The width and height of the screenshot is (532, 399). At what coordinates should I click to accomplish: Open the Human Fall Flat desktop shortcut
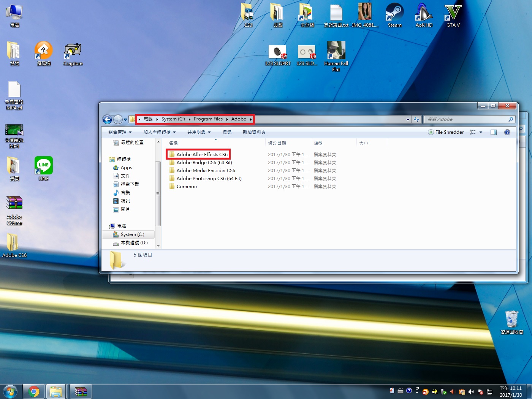pos(336,56)
